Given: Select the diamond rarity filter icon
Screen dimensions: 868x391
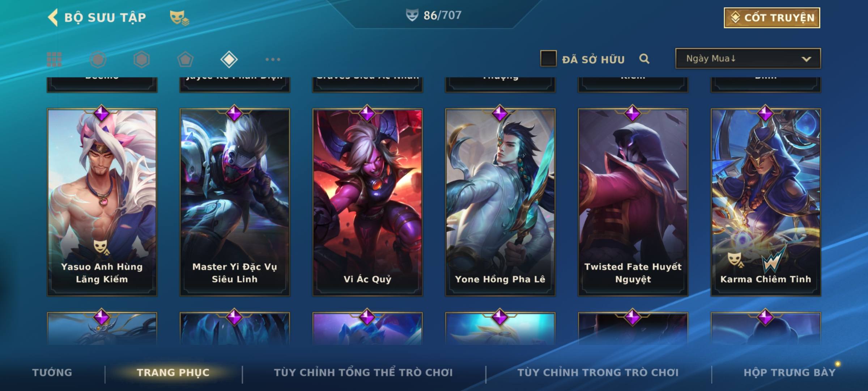Looking at the screenshot, I should point(229,59).
